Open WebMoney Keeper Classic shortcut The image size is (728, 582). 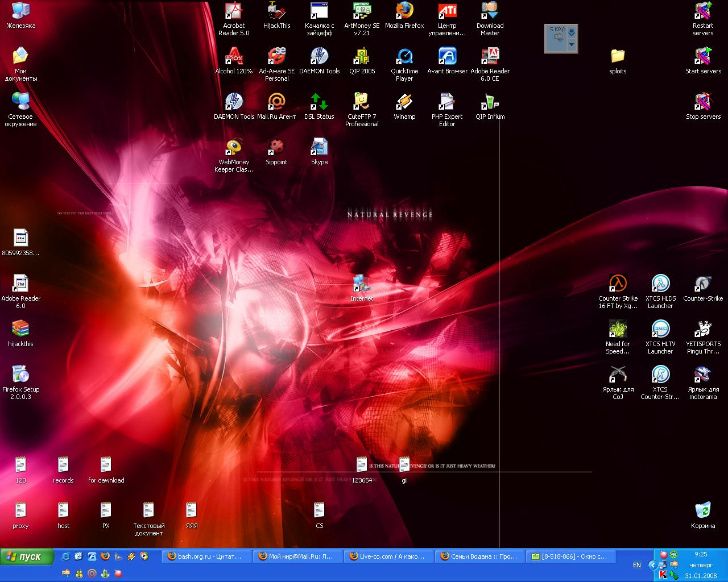point(234,148)
